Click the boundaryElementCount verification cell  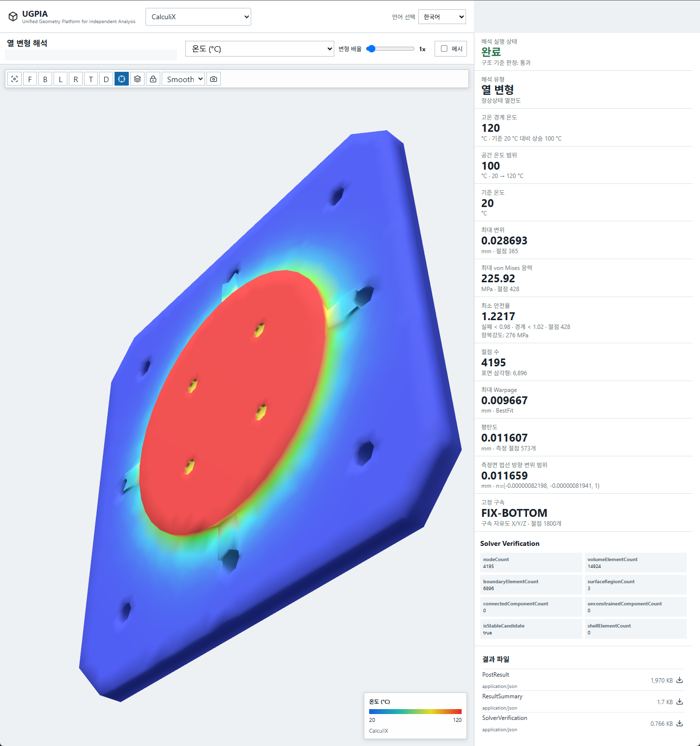coord(531,585)
